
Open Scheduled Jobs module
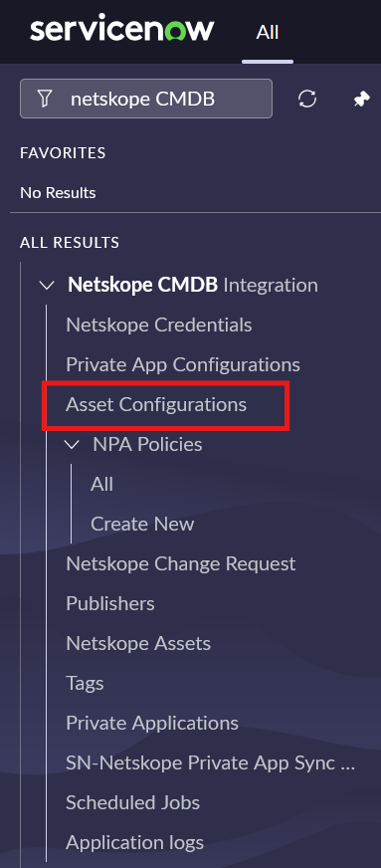coord(132,802)
